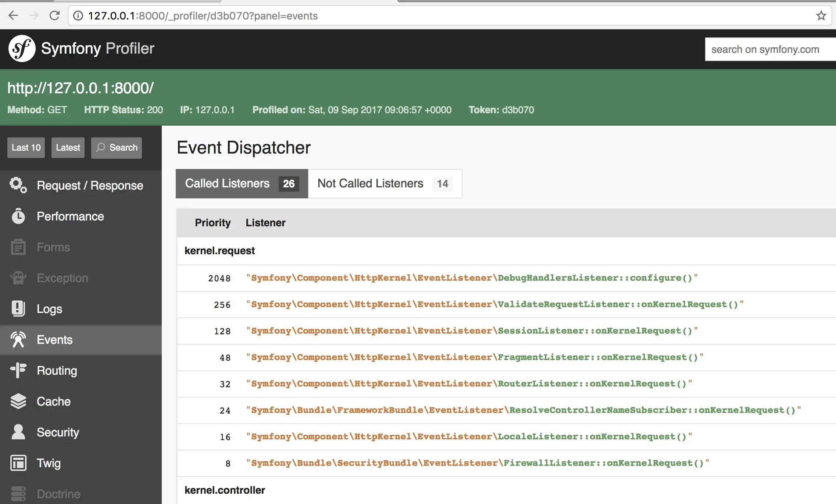
Task: Bookmark the page with the star icon
Action: (821, 15)
